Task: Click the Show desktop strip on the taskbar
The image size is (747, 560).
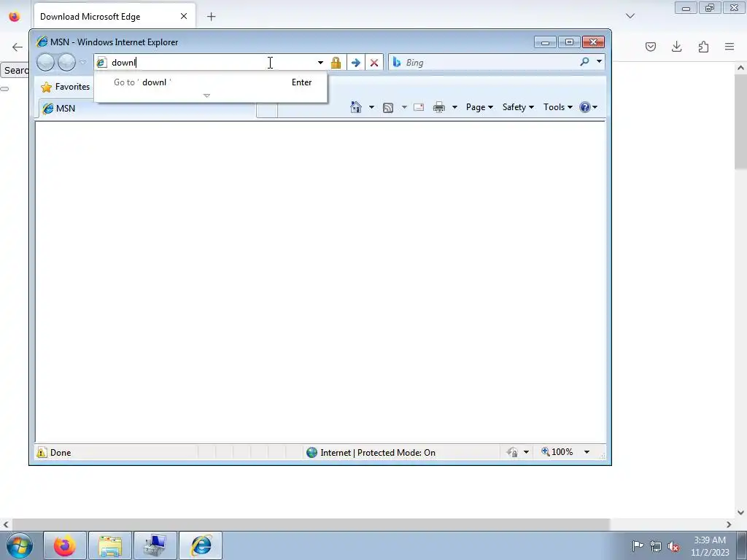Action: click(742, 545)
